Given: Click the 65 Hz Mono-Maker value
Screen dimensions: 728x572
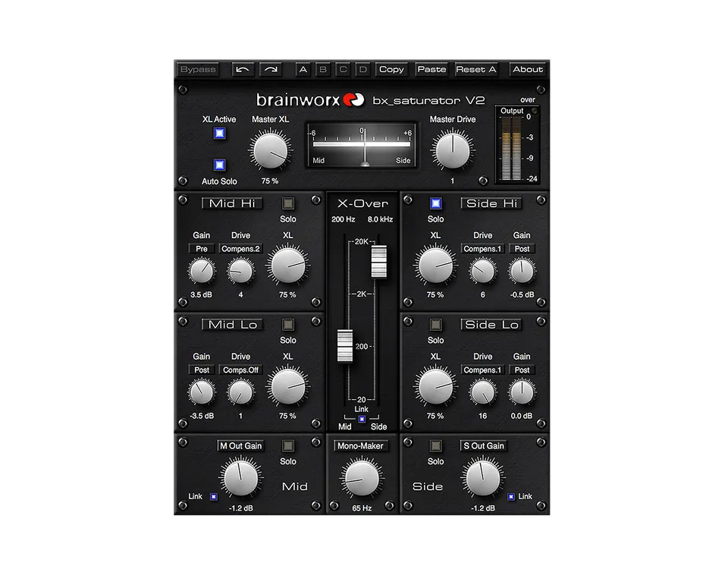Looking at the screenshot, I should pyautogui.click(x=362, y=508).
